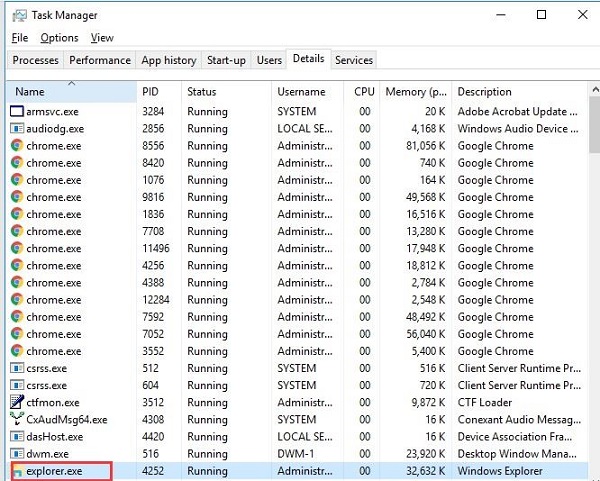Click the dwm.exe process icon

coord(16,453)
